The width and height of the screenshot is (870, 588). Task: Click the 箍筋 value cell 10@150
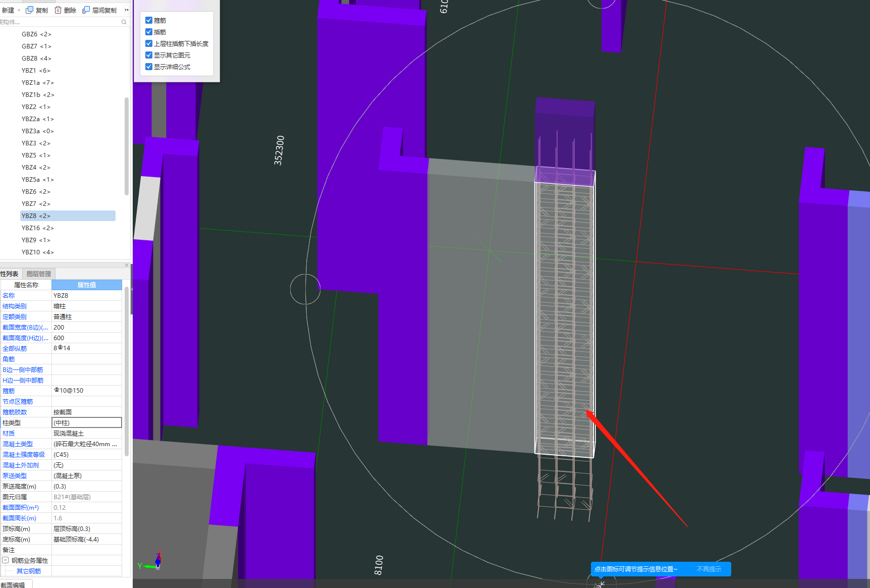tap(87, 391)
